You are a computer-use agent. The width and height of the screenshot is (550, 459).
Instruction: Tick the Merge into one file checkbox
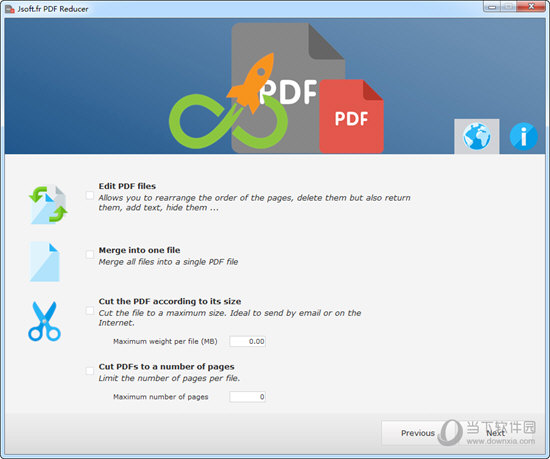[x=90, y=254]
